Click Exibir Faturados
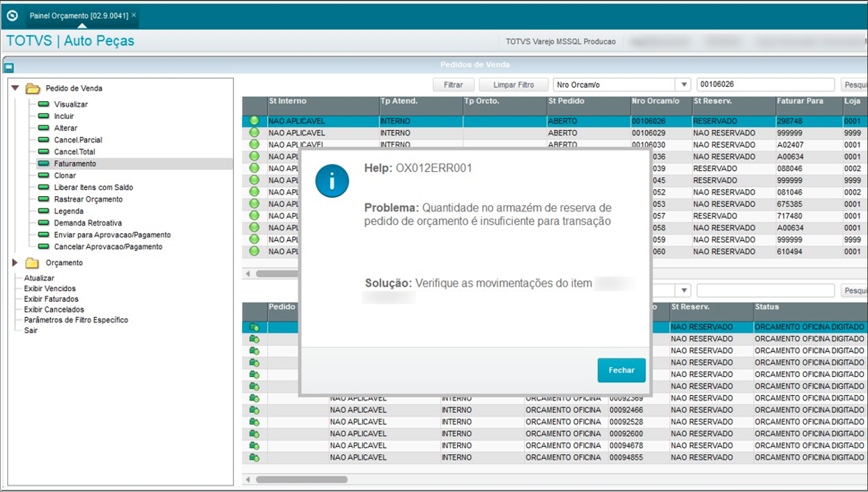Screen dimensions: 868x492 51,299
